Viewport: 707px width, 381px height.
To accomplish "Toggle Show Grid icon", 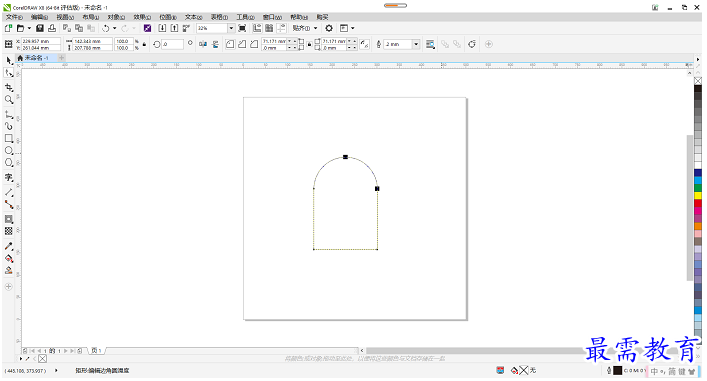I will (269, 28).
